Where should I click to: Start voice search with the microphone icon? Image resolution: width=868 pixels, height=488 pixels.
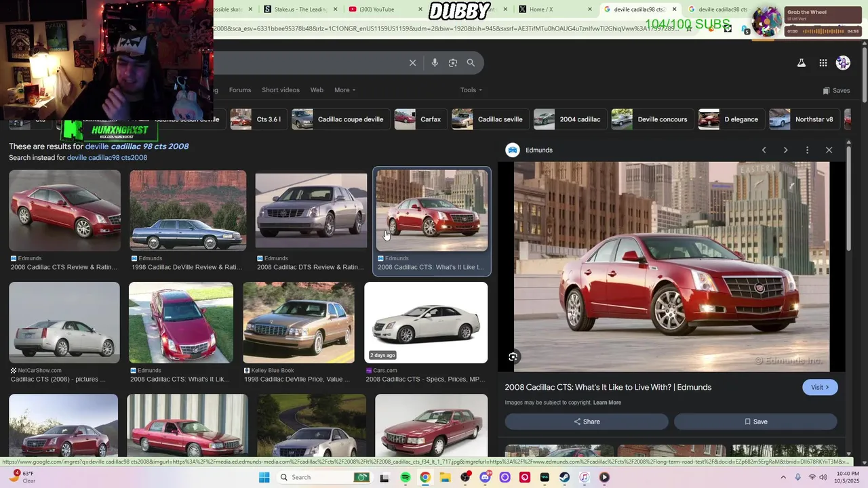click(435, 63)
